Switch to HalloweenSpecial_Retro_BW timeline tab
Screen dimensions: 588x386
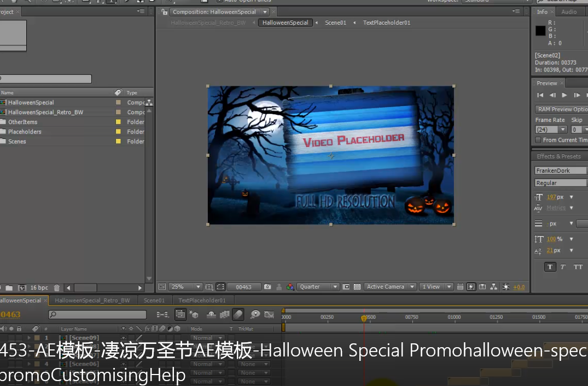(x=92, y=300)
